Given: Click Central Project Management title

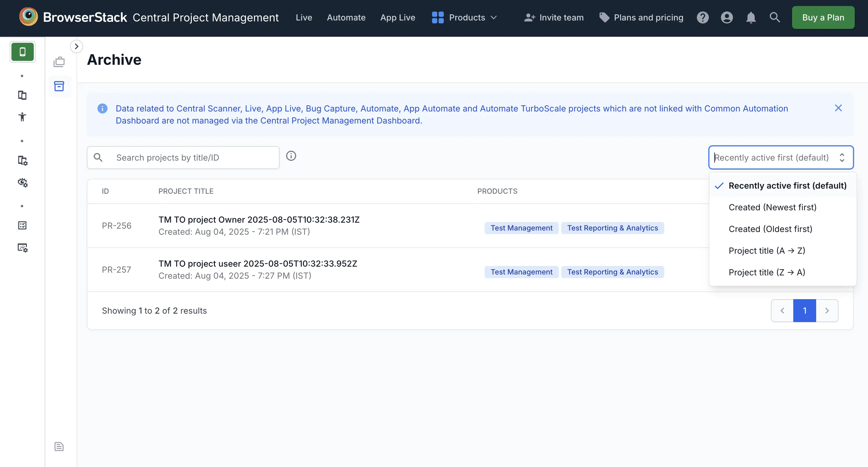Looking at the screenshot, I should point(206,17).
